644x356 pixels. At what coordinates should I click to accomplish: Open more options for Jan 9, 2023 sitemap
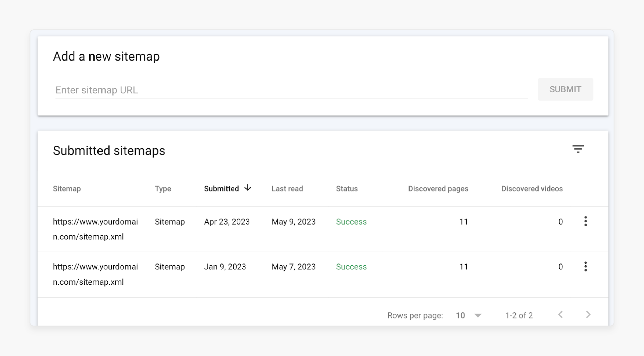586,266
